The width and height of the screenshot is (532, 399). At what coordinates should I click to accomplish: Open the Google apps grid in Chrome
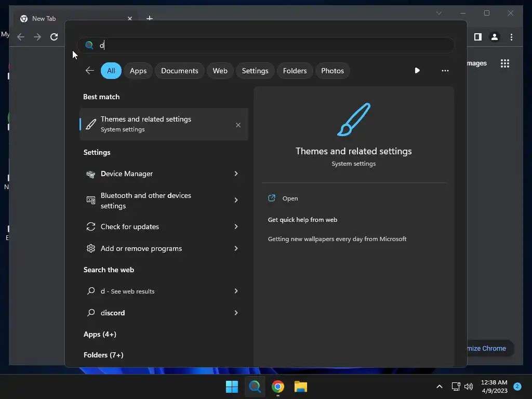coord(505,63)
